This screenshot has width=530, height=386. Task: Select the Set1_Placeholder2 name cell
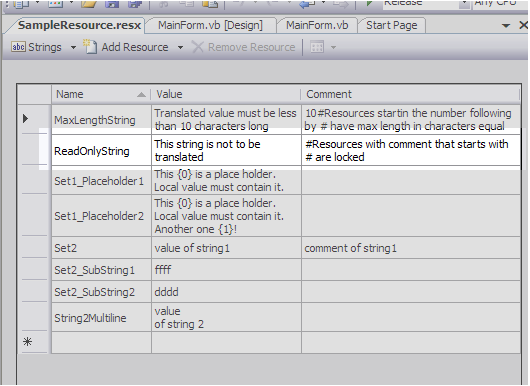pos(101,216)
